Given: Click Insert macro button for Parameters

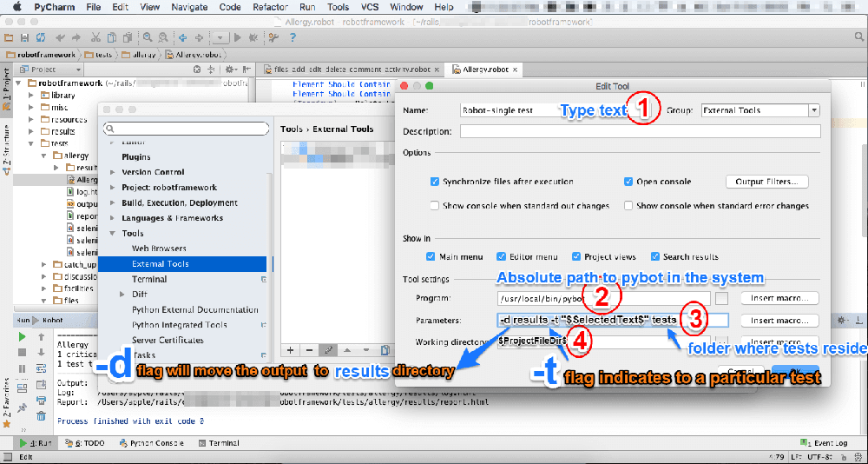Looking at the screenshot, I should [x=779, y=321].
